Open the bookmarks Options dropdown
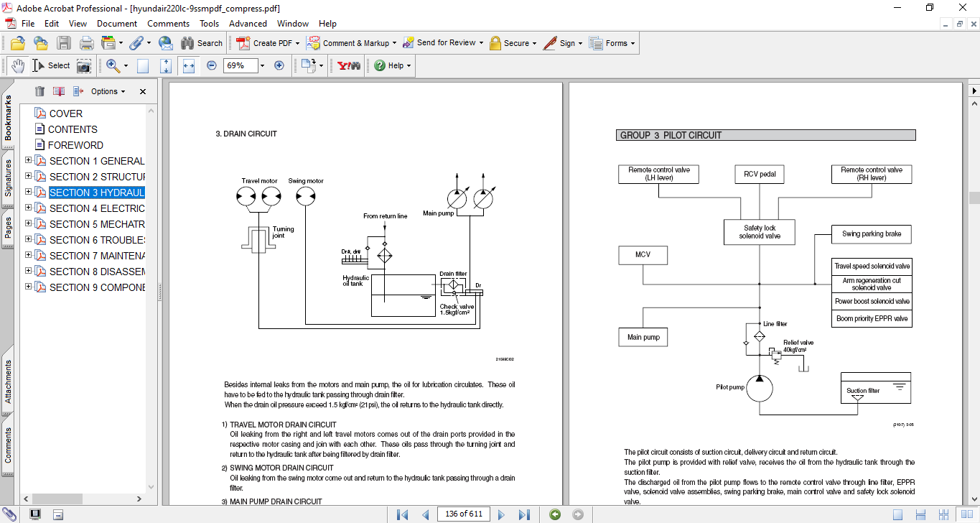 108,91
